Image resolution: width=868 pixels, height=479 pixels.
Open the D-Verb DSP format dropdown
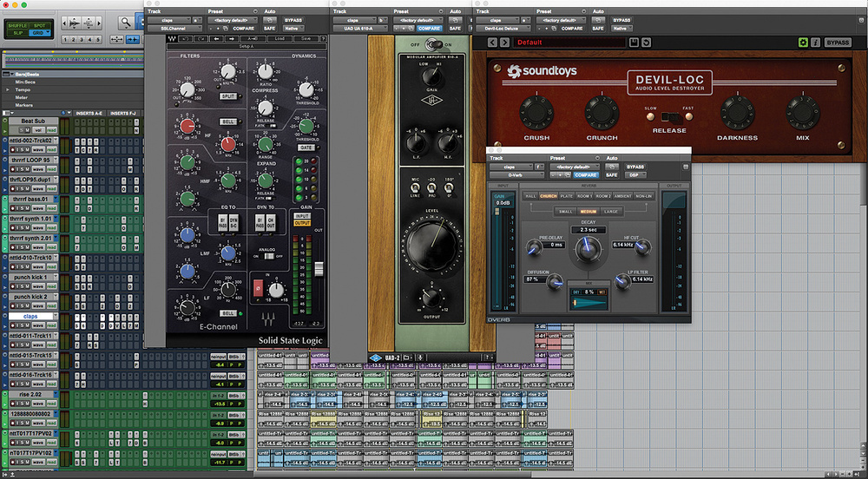(635, 174)
